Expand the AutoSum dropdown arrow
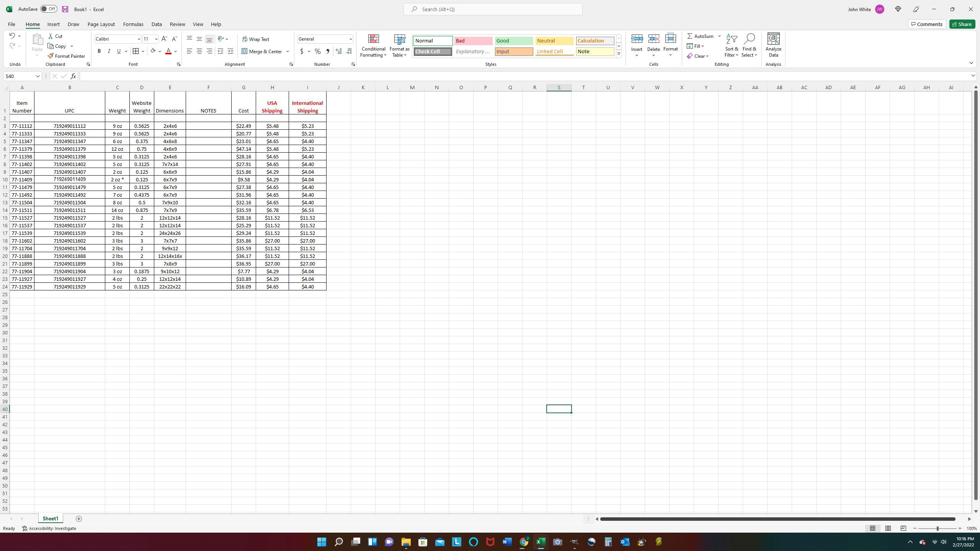Image resolution: width=980 pixels, height=551 pixels. [719, 36]
